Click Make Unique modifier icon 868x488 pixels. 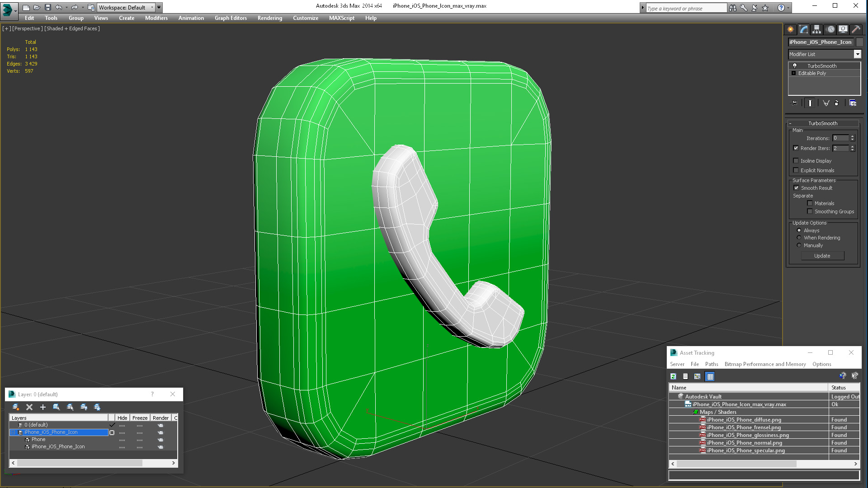(826, 103)
